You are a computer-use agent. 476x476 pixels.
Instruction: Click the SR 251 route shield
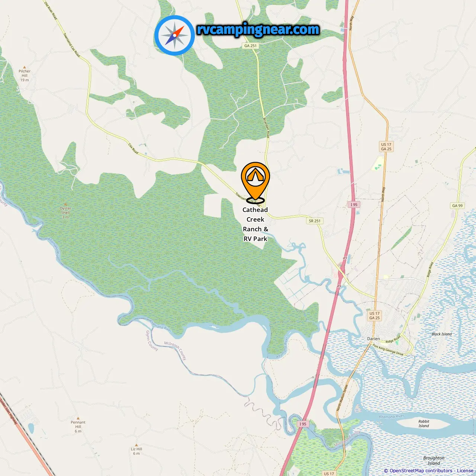pos(315,221)
